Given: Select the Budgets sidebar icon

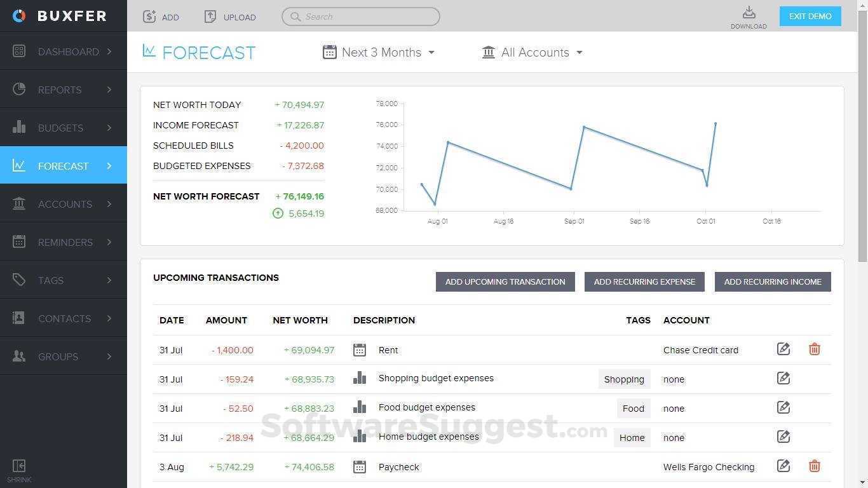Looking at the screenshot, I should coord(18,128).
